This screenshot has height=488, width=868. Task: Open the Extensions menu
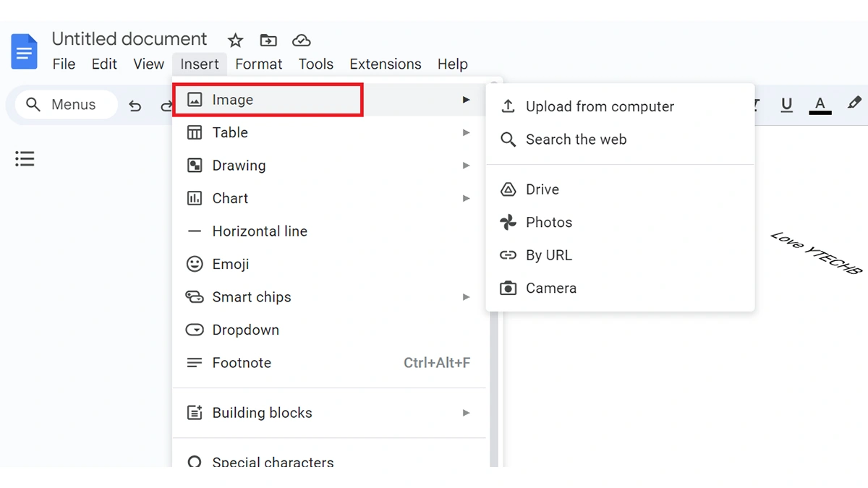pyautogui.click(x=386, y=64)
